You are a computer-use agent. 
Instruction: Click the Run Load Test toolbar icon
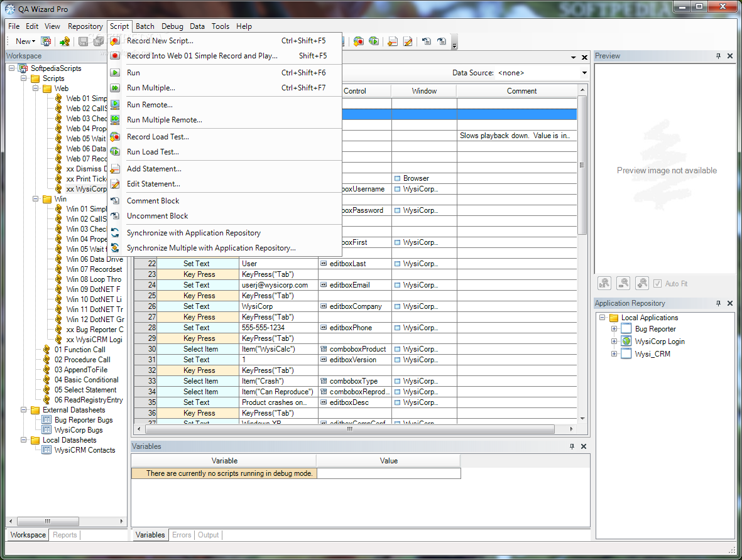pos(374,41)
